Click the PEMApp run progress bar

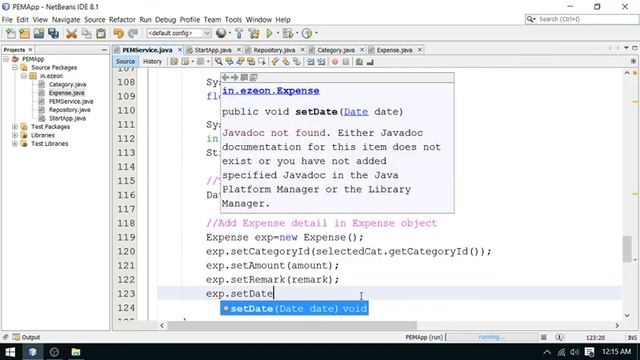(x=492, y=337)
